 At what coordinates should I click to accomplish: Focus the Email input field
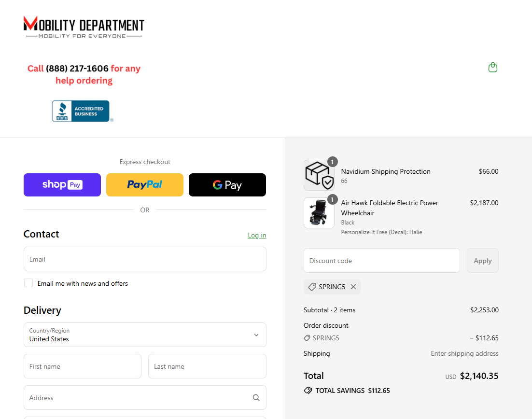[x=145, y=259]
